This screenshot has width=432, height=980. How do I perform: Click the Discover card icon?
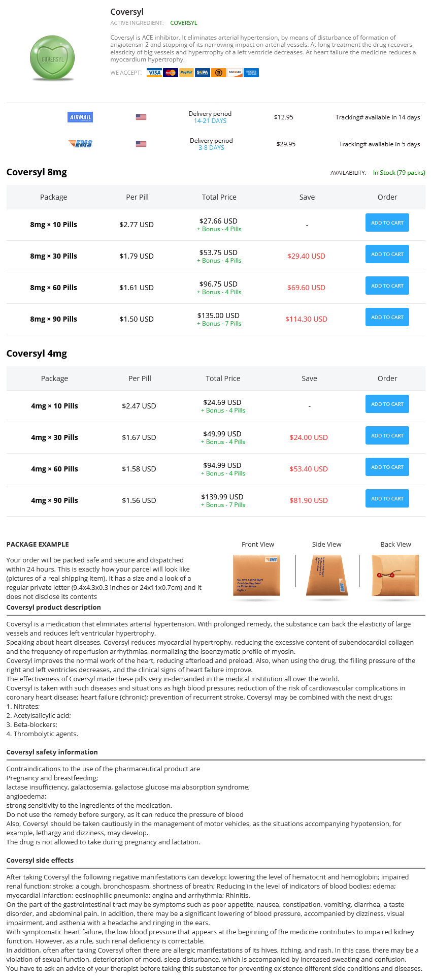point(235,73)
